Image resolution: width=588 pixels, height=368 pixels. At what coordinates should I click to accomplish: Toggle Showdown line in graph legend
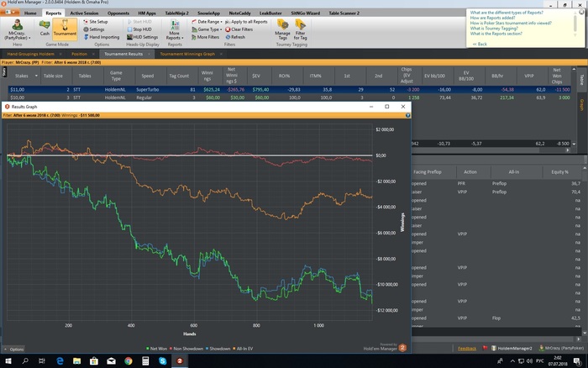point(218,349)
